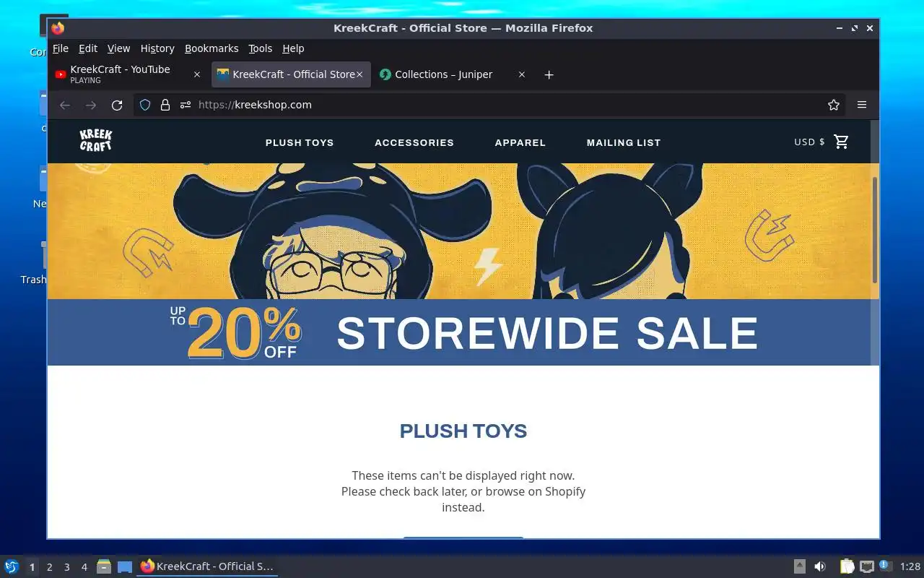Open the MAILING LIST link
Screen dimensions: 924x578
(624, 142)
